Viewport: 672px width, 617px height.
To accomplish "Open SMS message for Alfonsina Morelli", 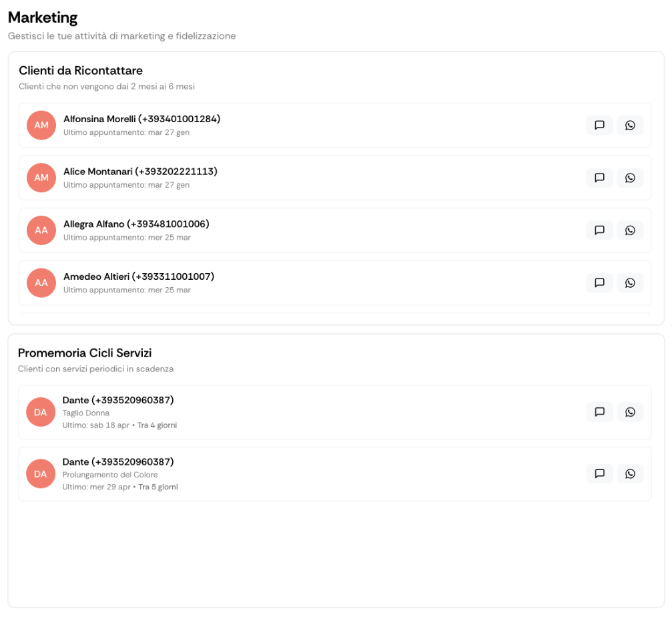I will tap(599, 125).
